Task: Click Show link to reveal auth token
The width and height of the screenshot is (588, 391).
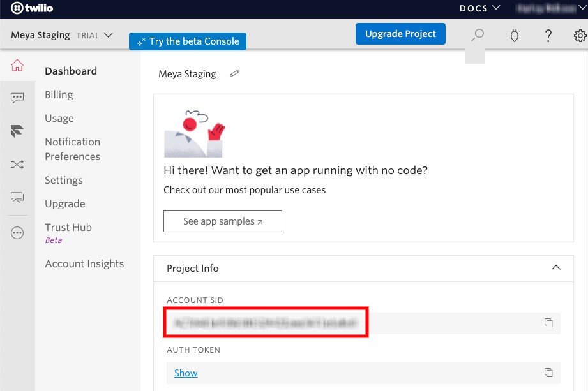Action: coord(186,373)
